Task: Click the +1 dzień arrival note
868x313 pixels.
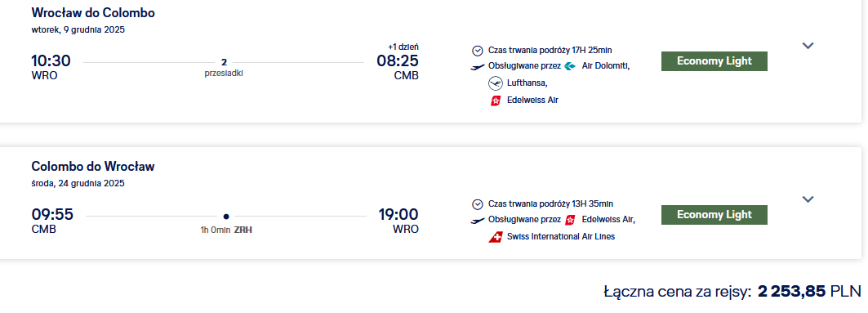Action: point(403,47)
